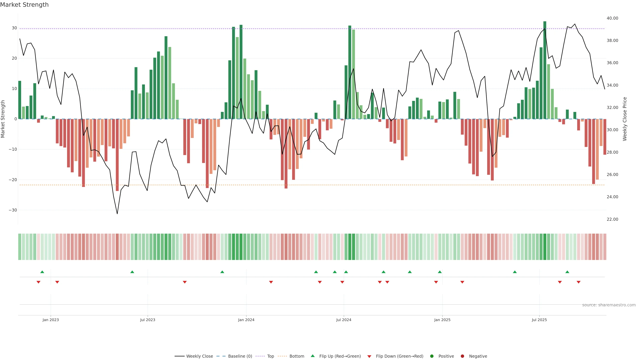Click the red flip-down marker just after Jan 2025
This screenshot has height=362, width=644.
click(462, 282)
